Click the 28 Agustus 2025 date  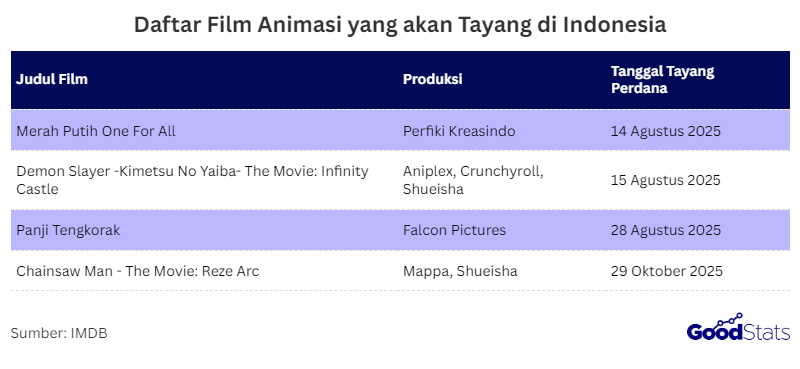(666, 230)
